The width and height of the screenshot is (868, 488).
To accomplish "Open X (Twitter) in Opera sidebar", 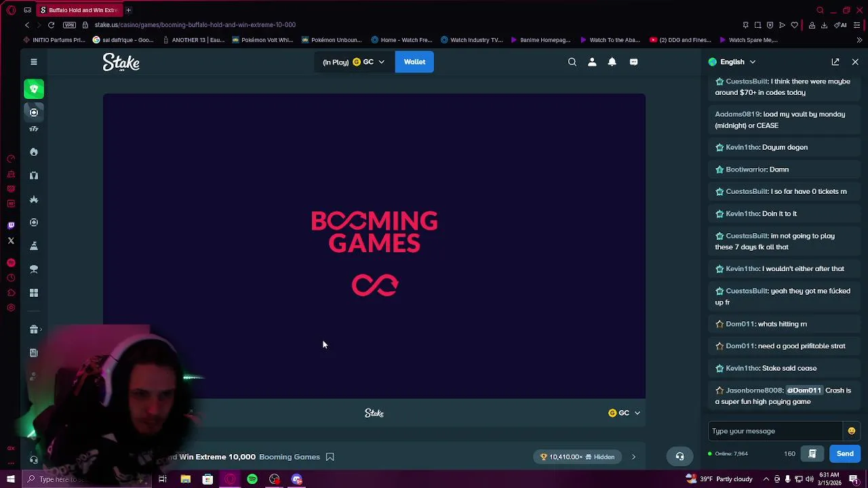I will click(x=11, y=241).
